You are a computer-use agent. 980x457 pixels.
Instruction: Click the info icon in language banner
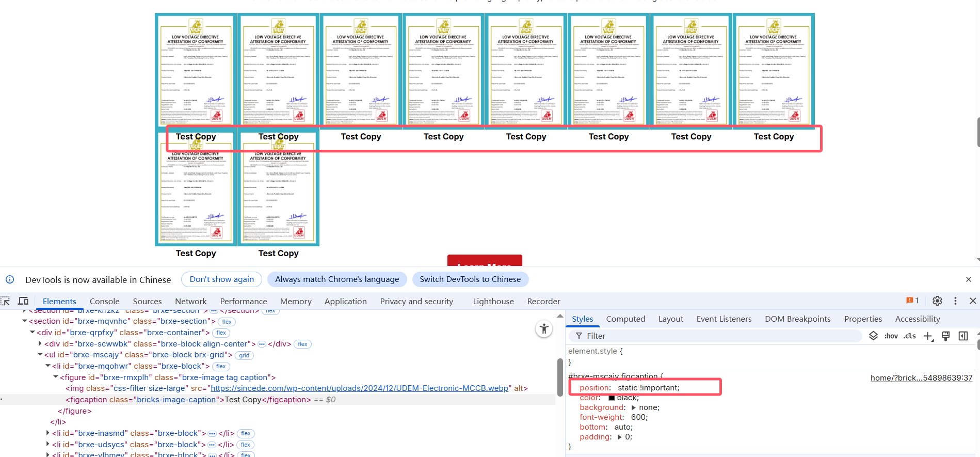click(x=10, y=279)
